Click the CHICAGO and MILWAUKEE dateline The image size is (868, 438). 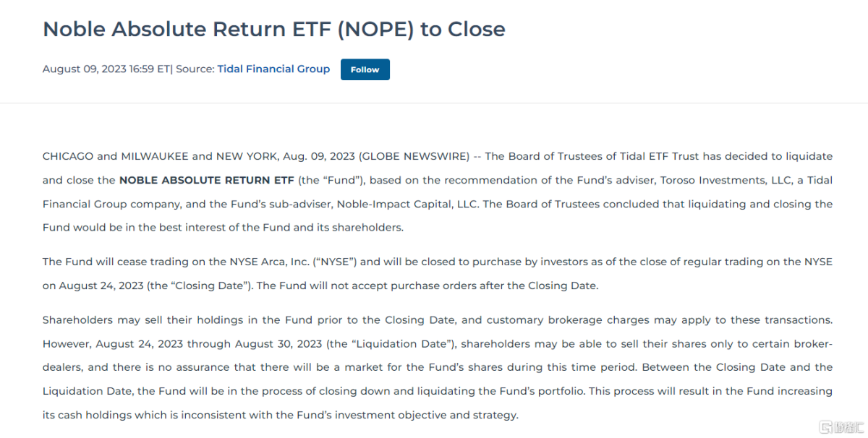116,156
